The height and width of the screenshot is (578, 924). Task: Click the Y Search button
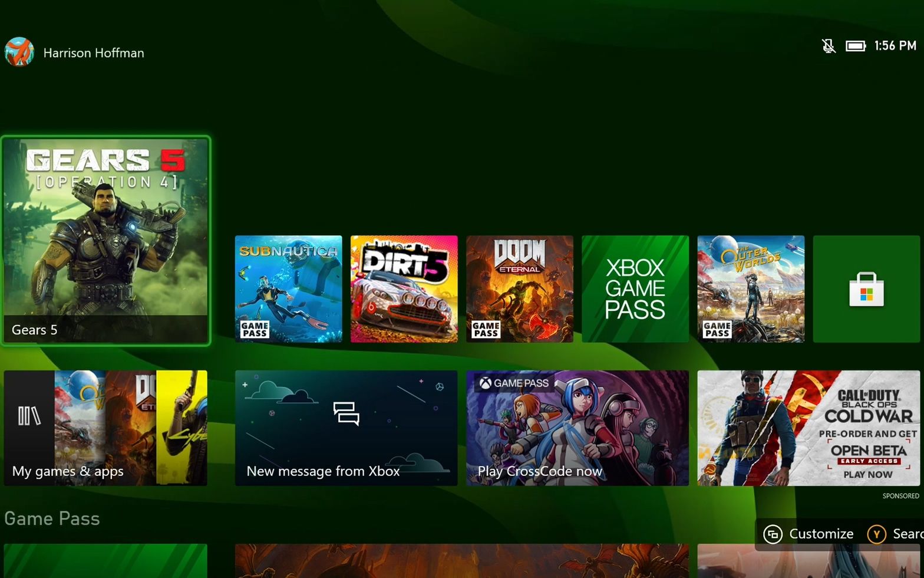tap(895, 534)
